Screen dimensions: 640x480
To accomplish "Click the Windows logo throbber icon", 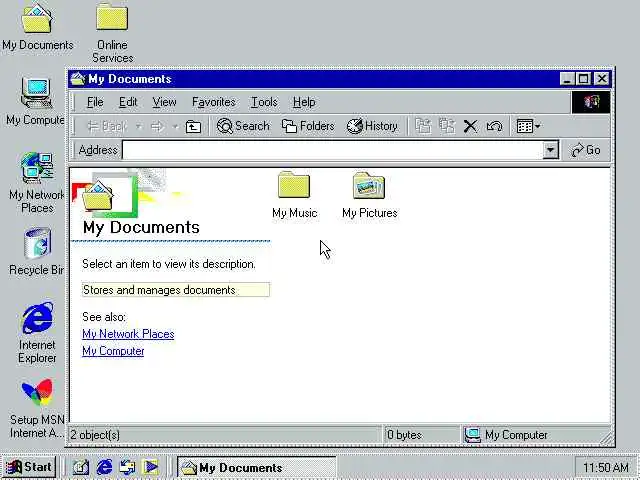I will (591, 102).
